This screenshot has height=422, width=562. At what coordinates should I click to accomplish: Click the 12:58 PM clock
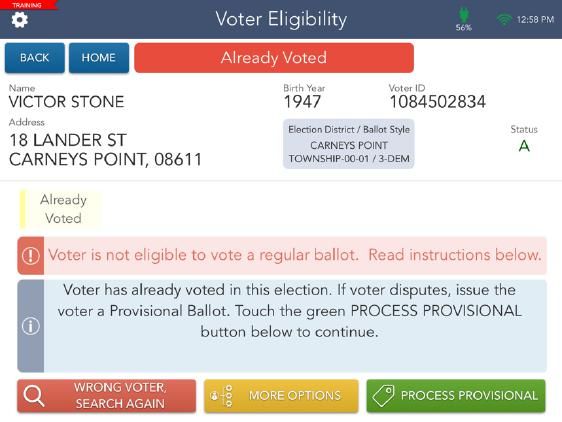click(x=535, y=19)
